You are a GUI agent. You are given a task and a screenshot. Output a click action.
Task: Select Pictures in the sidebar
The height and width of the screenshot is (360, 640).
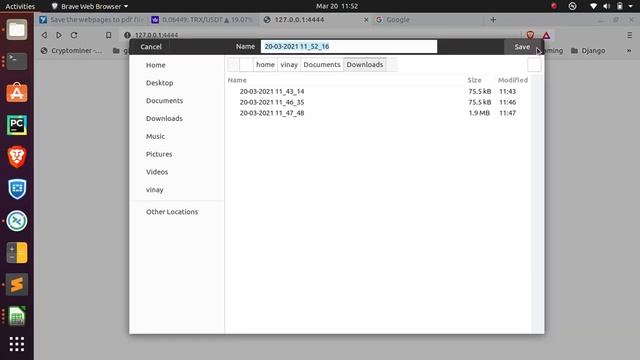click(159, 154)
